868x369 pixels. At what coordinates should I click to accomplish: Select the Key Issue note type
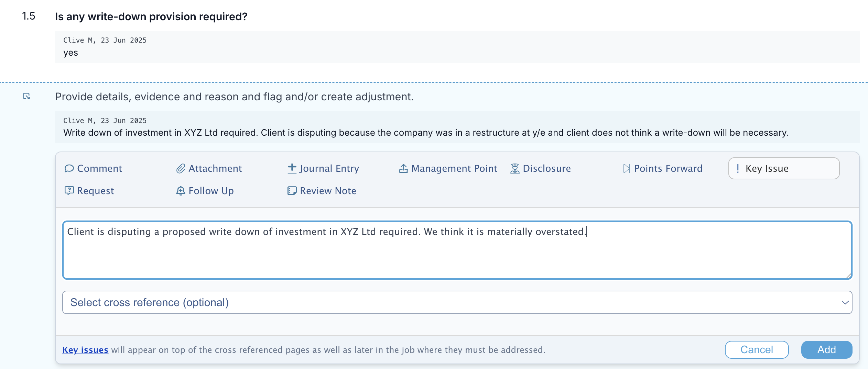(x=784, y=168)
